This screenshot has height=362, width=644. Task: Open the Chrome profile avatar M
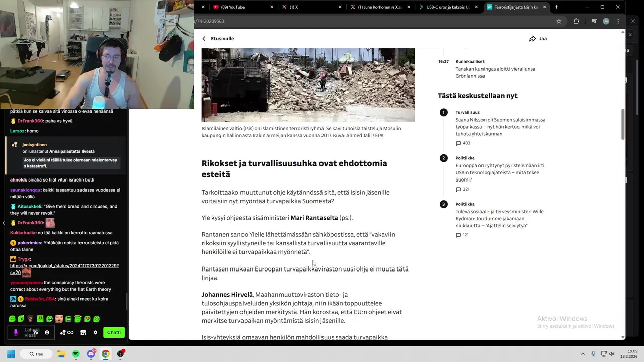coord(606,21)
